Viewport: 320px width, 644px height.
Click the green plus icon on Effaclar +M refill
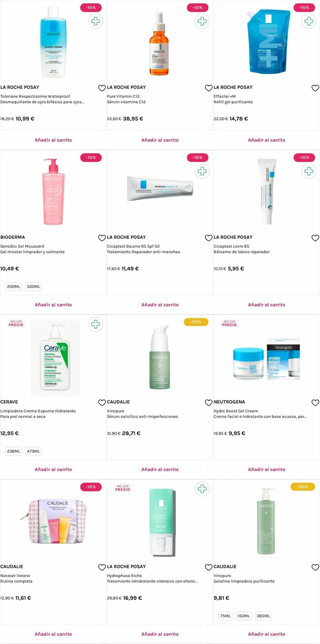[x=308, y=21]
